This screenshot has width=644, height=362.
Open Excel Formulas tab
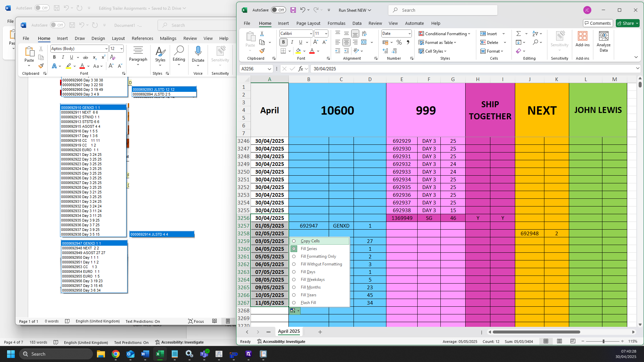(x=336, y=23)
